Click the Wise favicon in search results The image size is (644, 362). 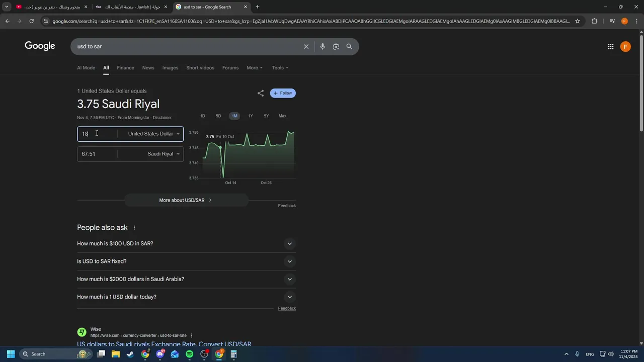click(82, 332)
